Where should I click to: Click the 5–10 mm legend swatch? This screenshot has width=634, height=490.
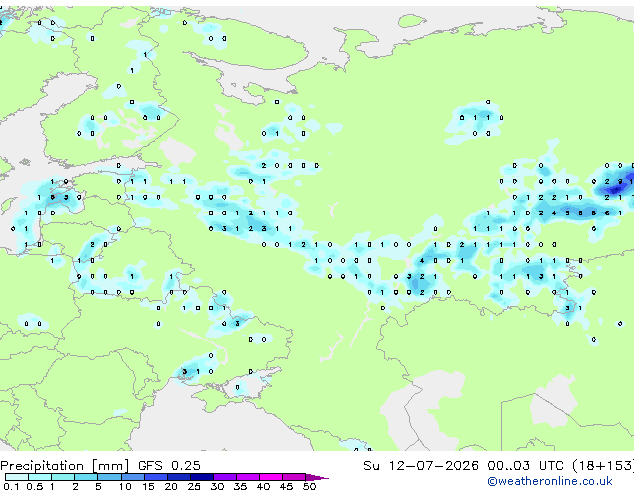pyautogui.click(x=109, y=477)
